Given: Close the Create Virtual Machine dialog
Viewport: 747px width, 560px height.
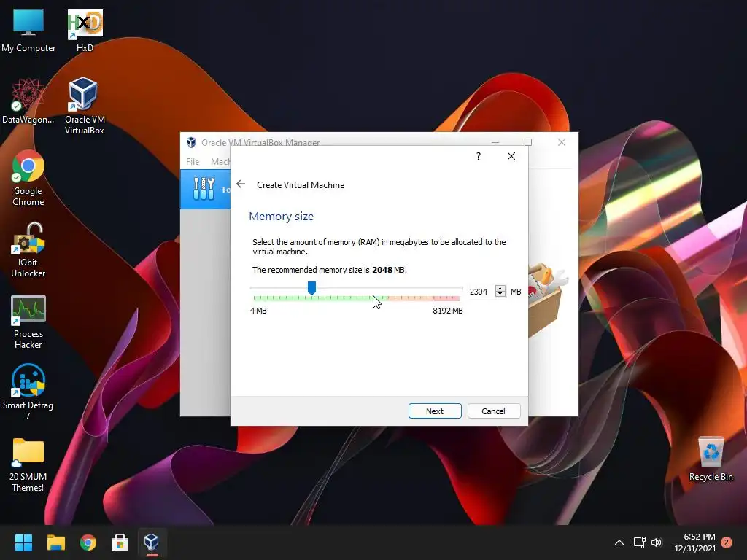Looking at the screenshot, I should (x=511, y=156).
